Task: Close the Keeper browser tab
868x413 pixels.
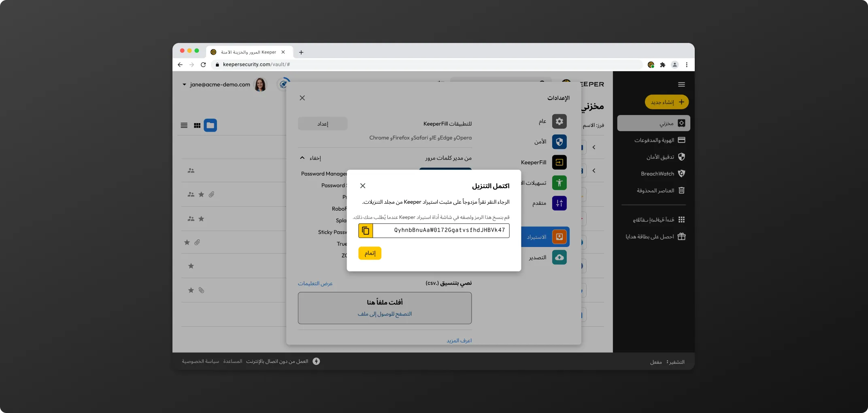Action: click(283, 52)
